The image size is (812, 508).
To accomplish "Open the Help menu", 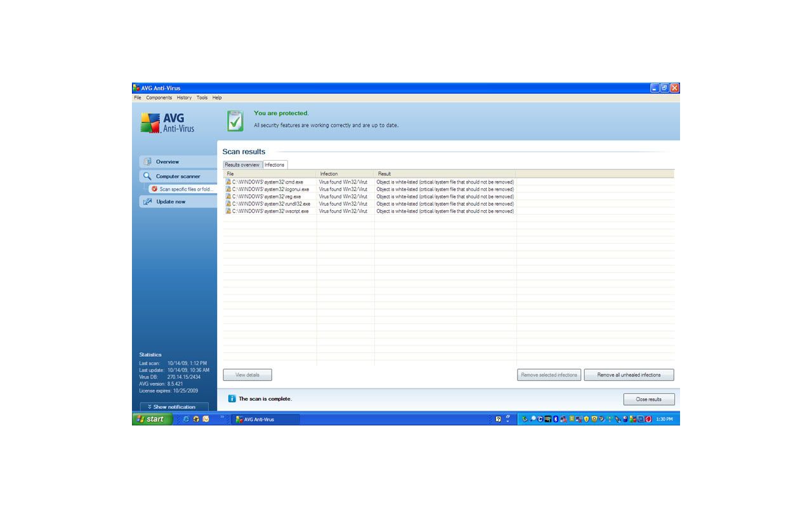I will (x=217, y=98).
